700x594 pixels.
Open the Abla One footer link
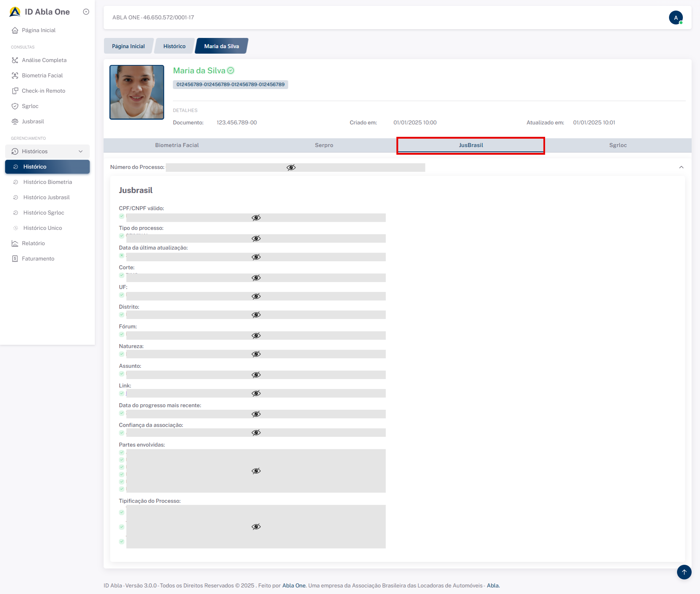pyautogui.click(x=294, y=586)
